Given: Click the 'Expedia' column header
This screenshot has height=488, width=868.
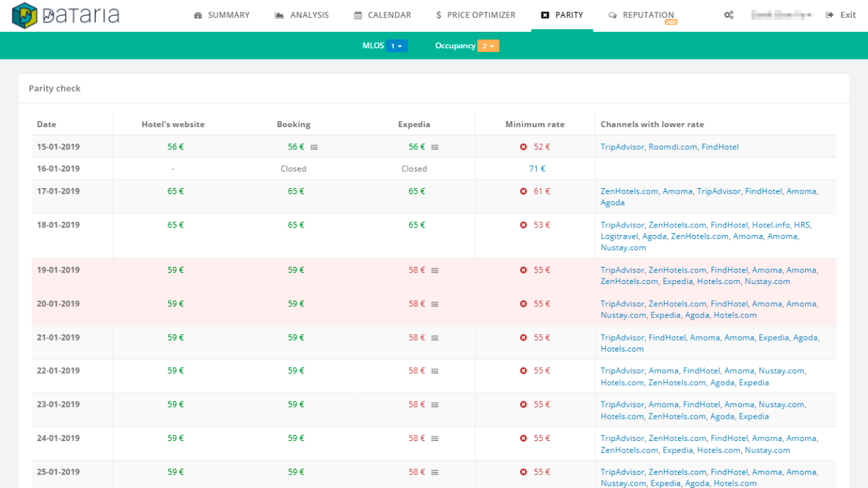Looking at the screenshot, I should tap(414, 125).
